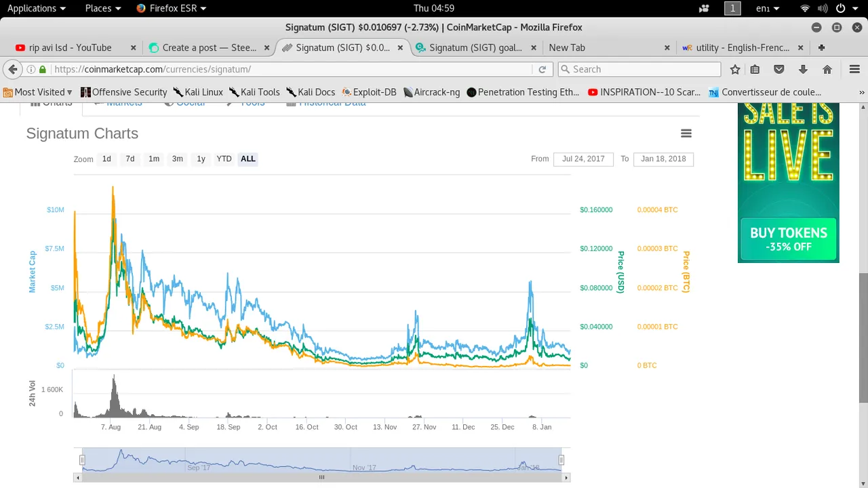Toggle the Price (USD) series axis label
Screen dimensions: 868x488
tap(620, 272)
